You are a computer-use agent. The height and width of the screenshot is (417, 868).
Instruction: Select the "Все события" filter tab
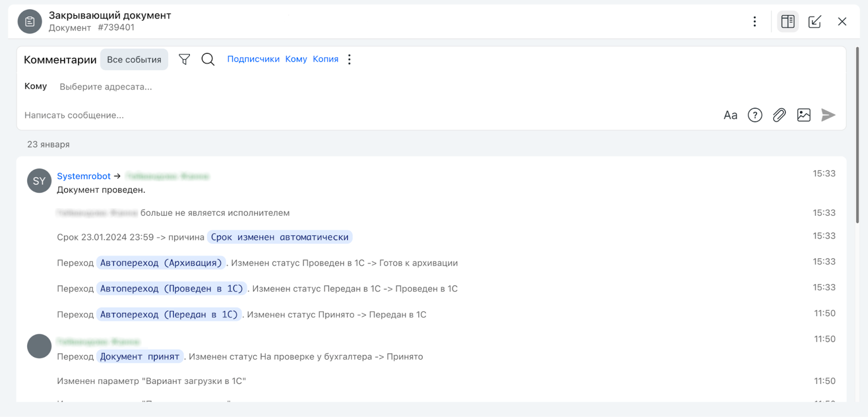click(x=134, y=60)
